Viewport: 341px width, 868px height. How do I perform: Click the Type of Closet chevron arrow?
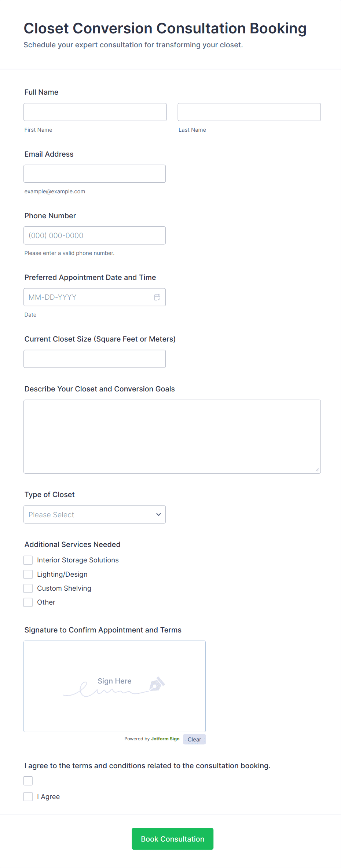[158, 515]
